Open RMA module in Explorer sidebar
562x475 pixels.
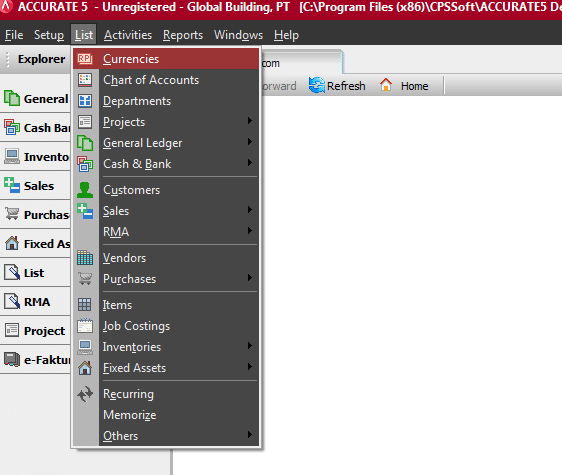tap(35, 302)
